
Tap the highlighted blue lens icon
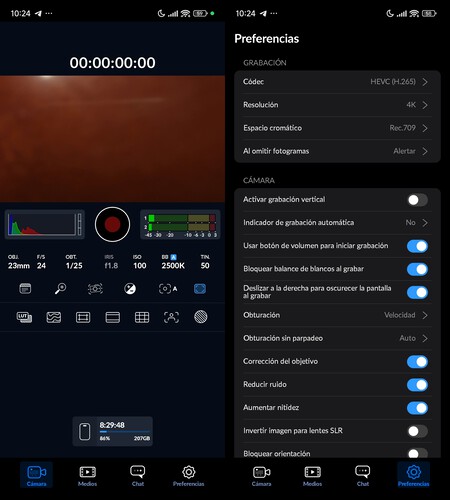pyautogui.click(x=200, y=289)
